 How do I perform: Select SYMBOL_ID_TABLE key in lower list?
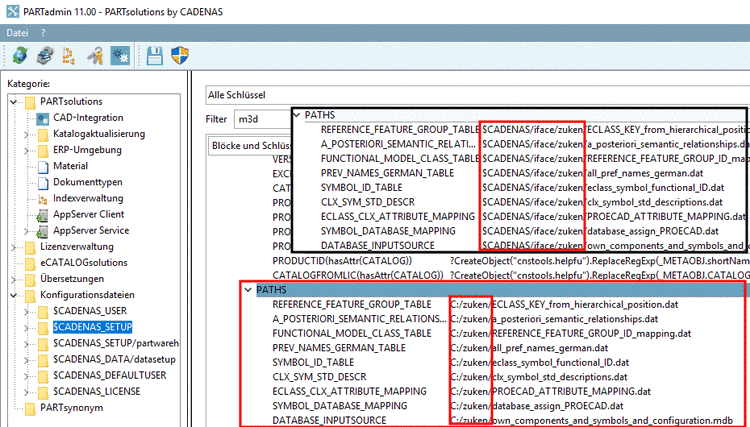tap(313, 362)
